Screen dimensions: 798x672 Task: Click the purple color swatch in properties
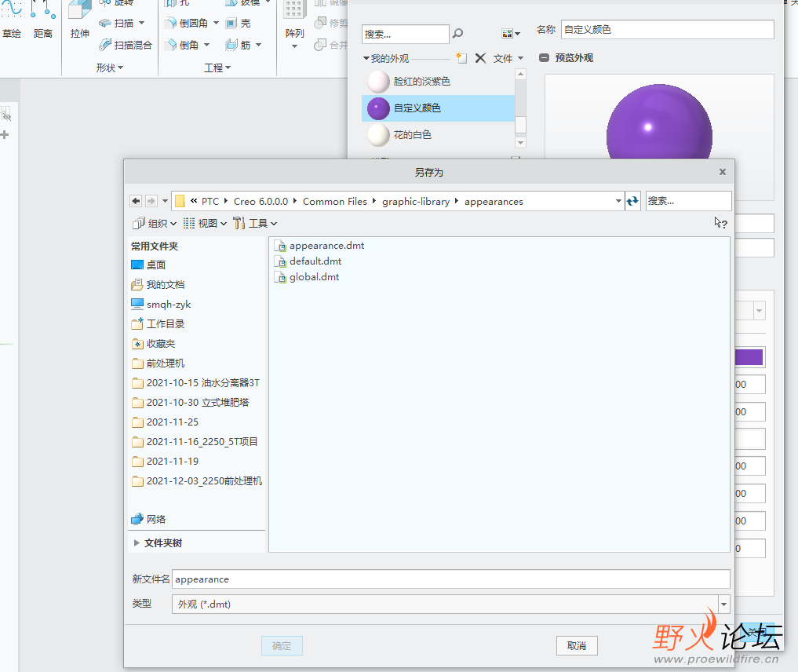[749, 357]
